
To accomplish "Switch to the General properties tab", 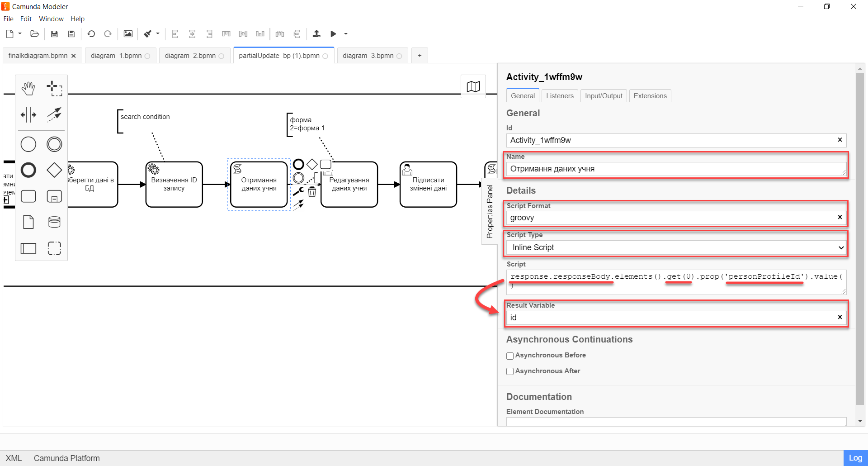I will pyautogui.click(x=523, y=96).
